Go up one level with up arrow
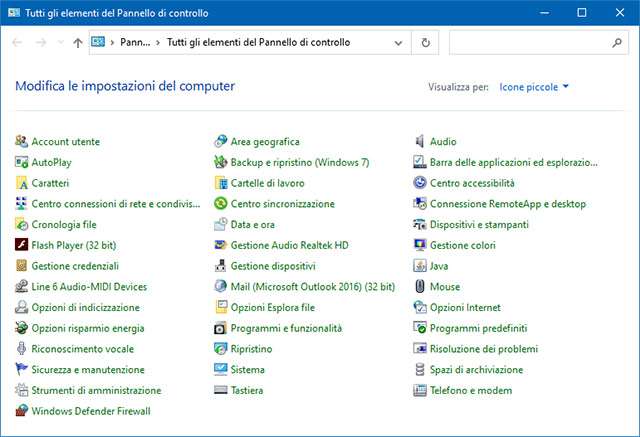This screenshot has width=640, height=437. [x=78, y=43]
